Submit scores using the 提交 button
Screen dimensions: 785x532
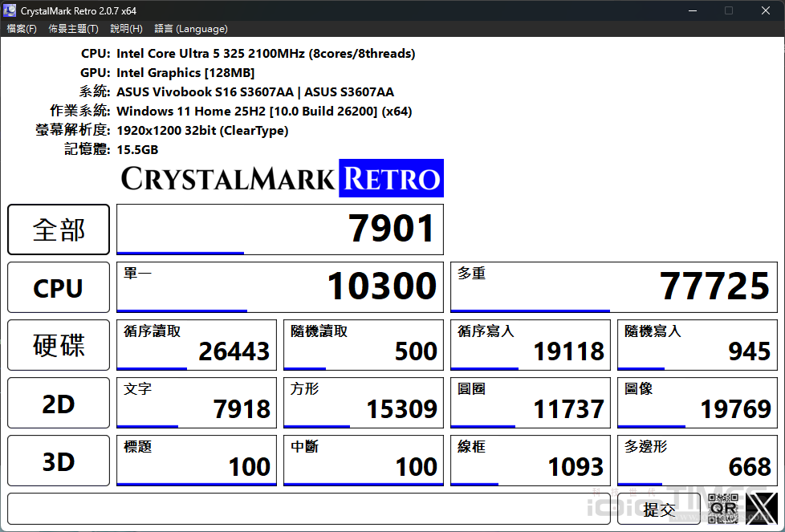click(659, 509)
